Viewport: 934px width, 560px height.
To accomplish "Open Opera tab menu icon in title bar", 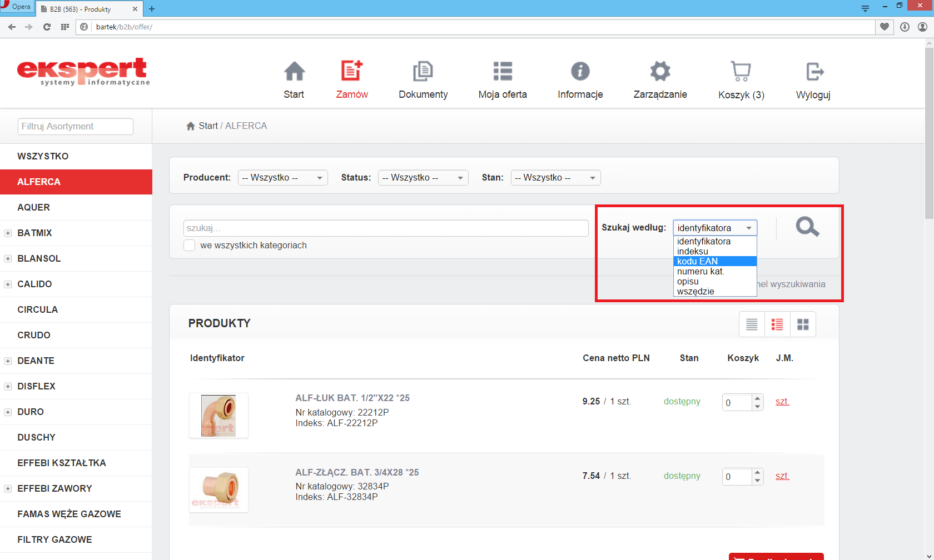I will tap(865, 8).
